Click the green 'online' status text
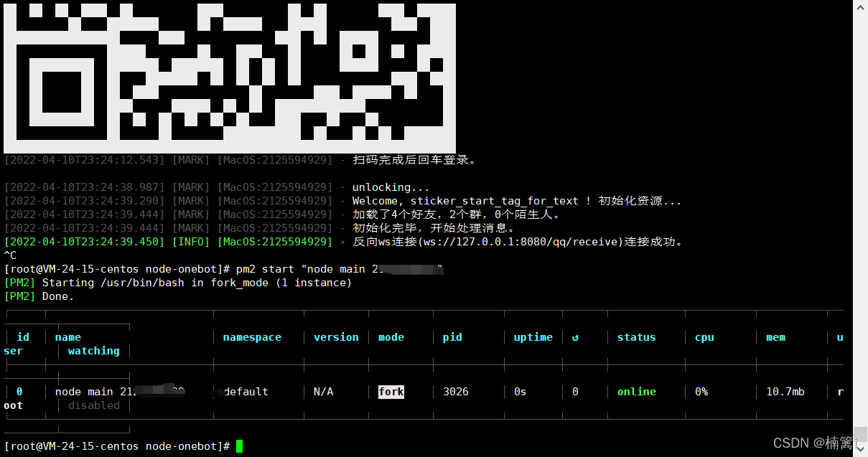The image size is (868, 457). point(636,392)
